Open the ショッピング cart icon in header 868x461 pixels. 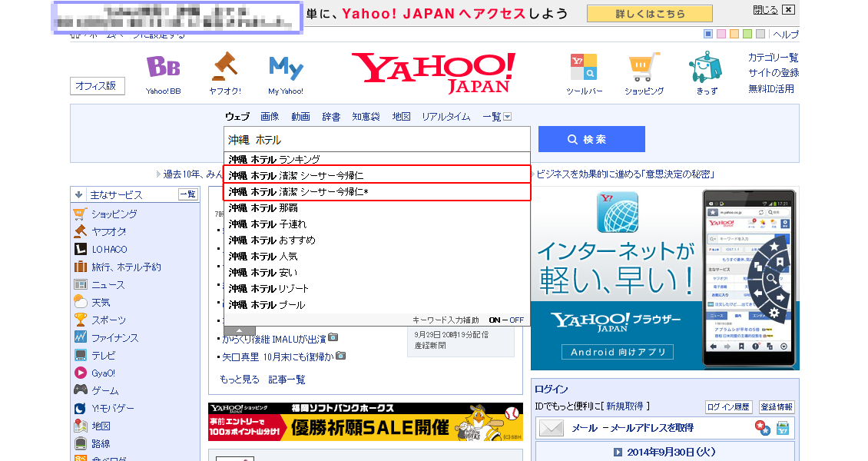click(644, 67)
